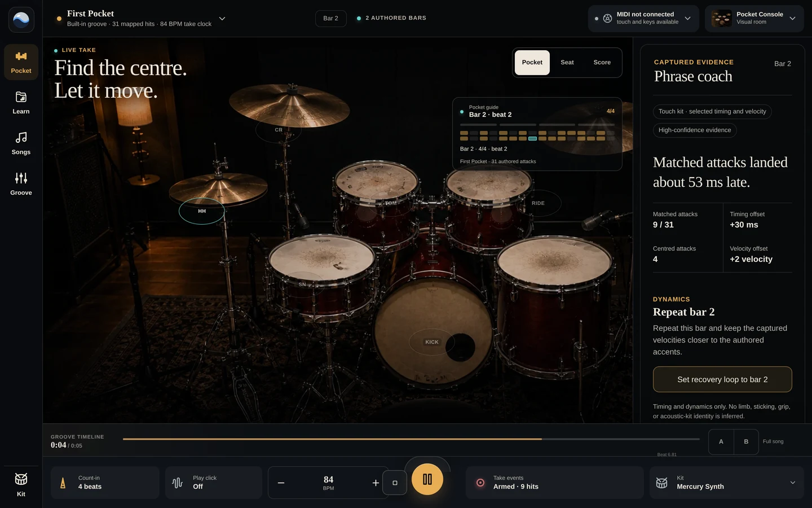Image resolution: width=812 pixels, height=508 pixels.
Task: Click First Pocket 31 authored attacks text
Action: tap(498, 161)
